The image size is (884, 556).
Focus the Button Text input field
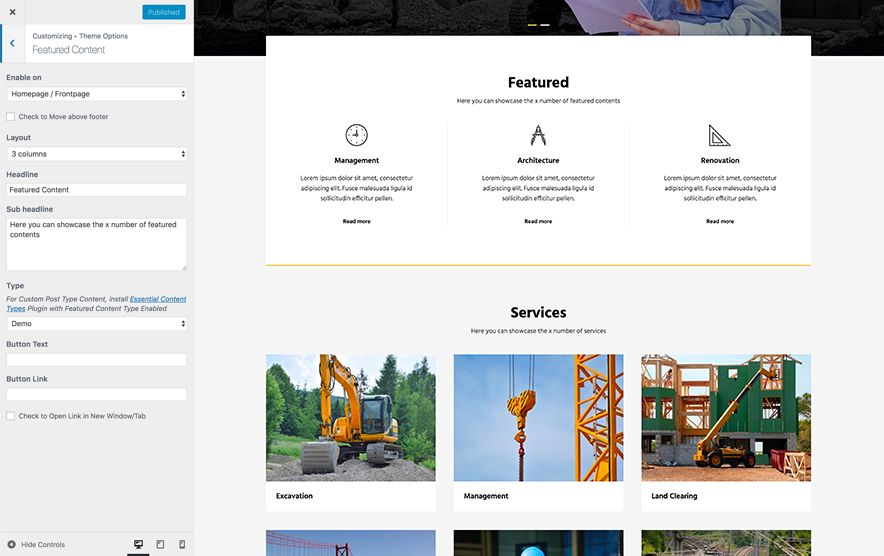pyautogui.click(x=96, y=359)
